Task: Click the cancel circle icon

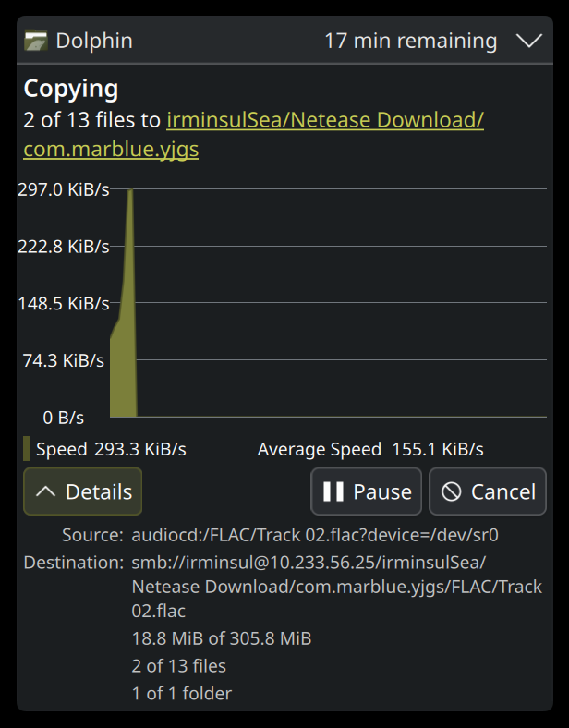Action: [x=452, y=491]
